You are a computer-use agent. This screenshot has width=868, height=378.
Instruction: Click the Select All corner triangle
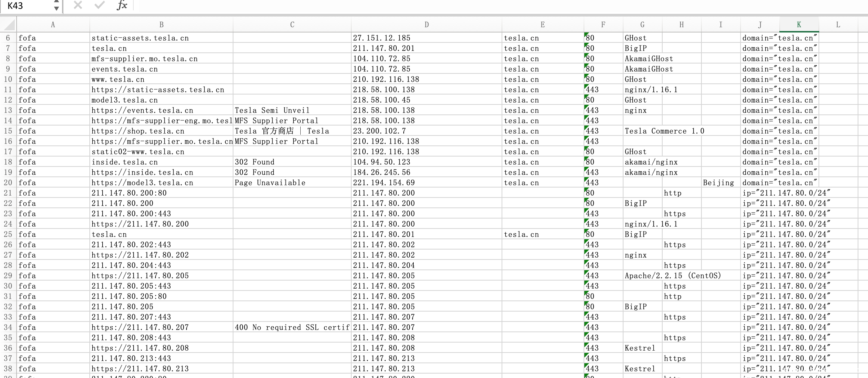(9, 25)
